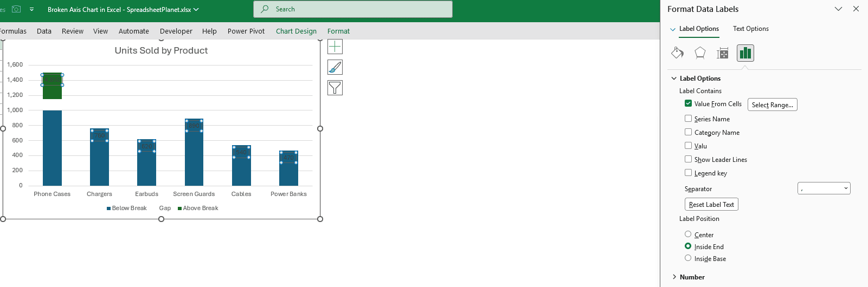This screenshot has width=868, height=287.
Task: Select Inside End label position
Action: [x=688, y=246]
